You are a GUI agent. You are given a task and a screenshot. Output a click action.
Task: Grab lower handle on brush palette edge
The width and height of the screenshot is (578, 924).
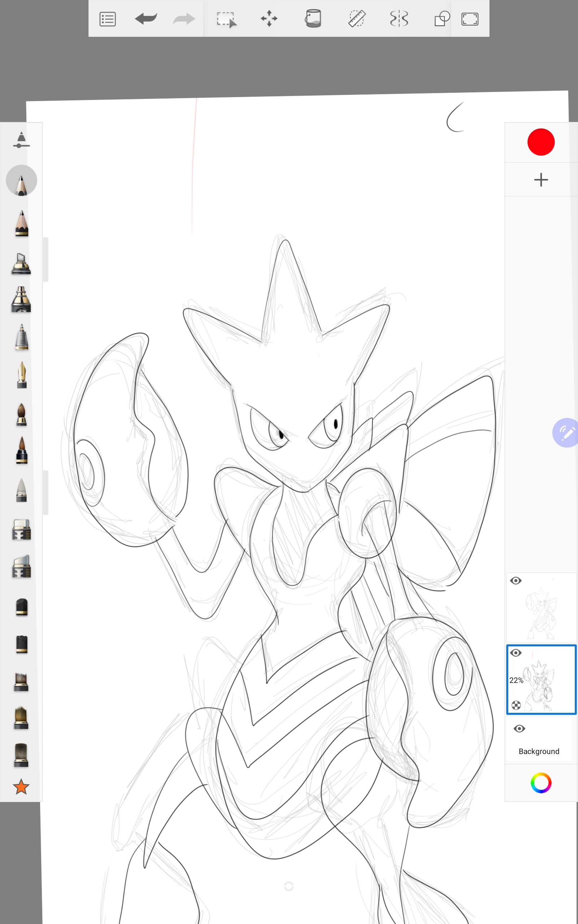pyautogui.click(x=46, y=493)
